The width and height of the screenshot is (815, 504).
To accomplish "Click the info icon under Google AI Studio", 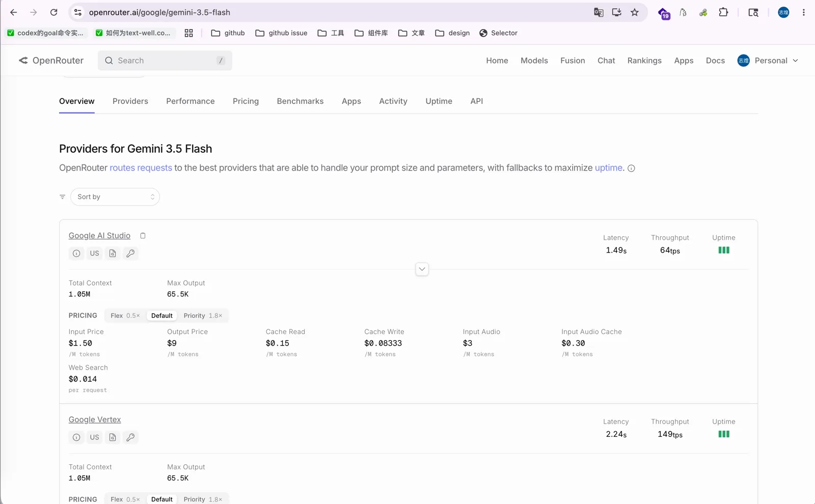I will coord(76,254).
